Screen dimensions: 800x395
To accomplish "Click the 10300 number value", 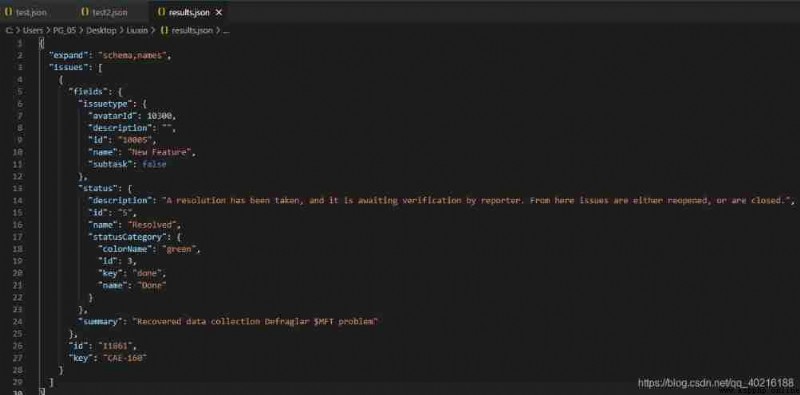I will click(160, 116).
